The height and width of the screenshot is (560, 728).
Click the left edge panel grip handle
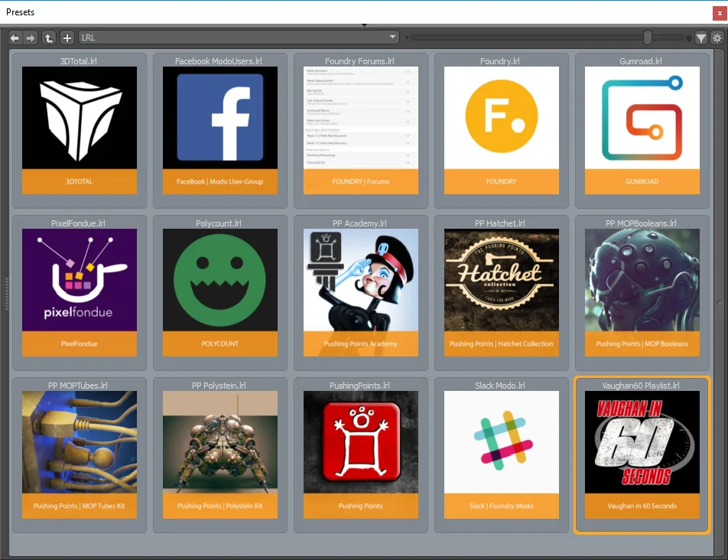[6, 294]
